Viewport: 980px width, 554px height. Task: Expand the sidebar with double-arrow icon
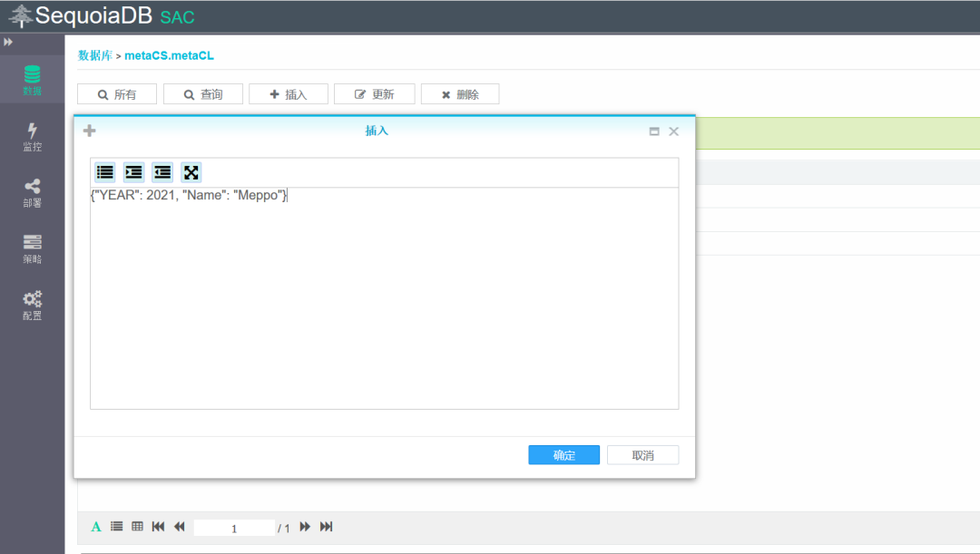click(8, 42)
